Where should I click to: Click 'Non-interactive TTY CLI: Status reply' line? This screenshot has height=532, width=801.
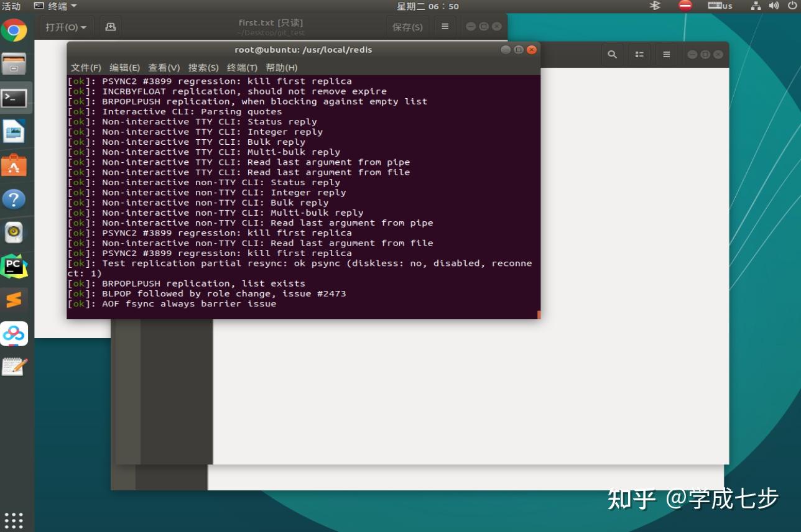coord(210,122)
